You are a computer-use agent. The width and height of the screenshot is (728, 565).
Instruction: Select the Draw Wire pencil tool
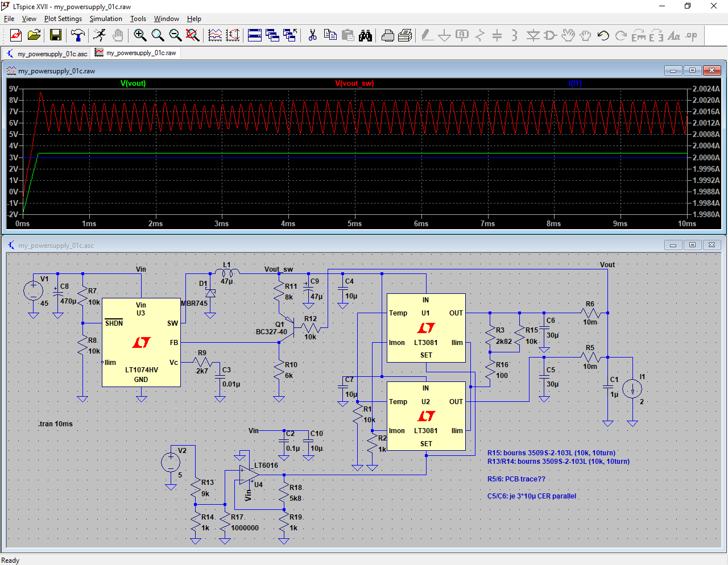pyautogui.click(x=427, y=35)
